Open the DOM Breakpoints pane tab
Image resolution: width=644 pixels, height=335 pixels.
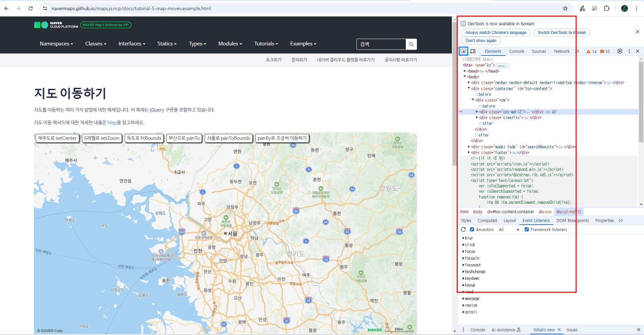(x=572, y=221)
